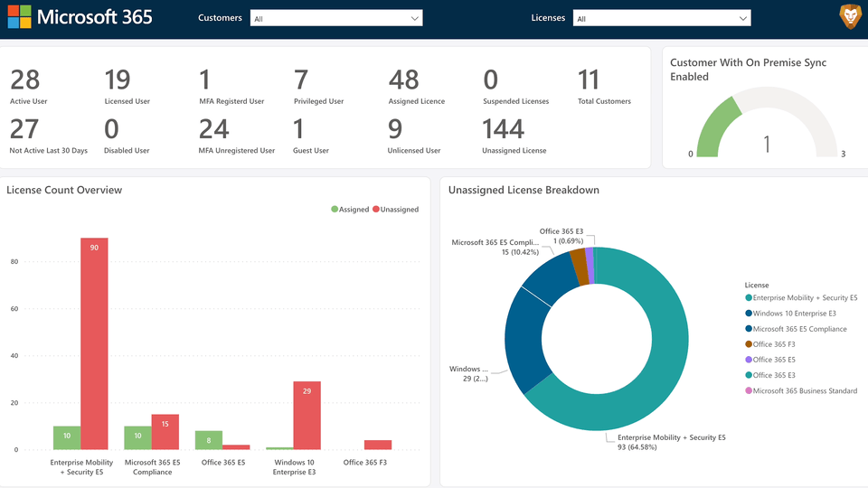The height and width of the screenshot is (488, 868).
Task: Select Office 365 E5 legend item
Action: [x=772, y=360]
